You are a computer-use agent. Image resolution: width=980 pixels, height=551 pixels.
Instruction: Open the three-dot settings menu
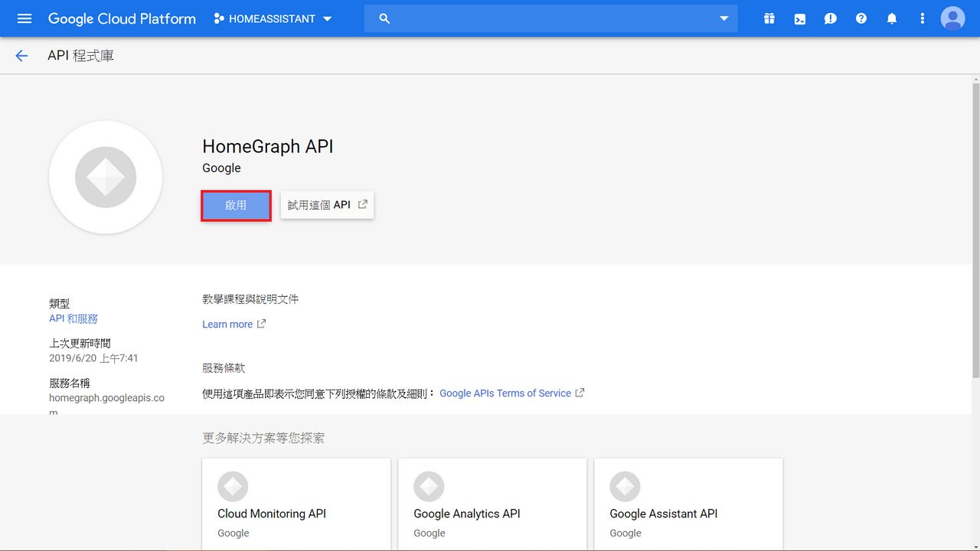pos(923,18)
